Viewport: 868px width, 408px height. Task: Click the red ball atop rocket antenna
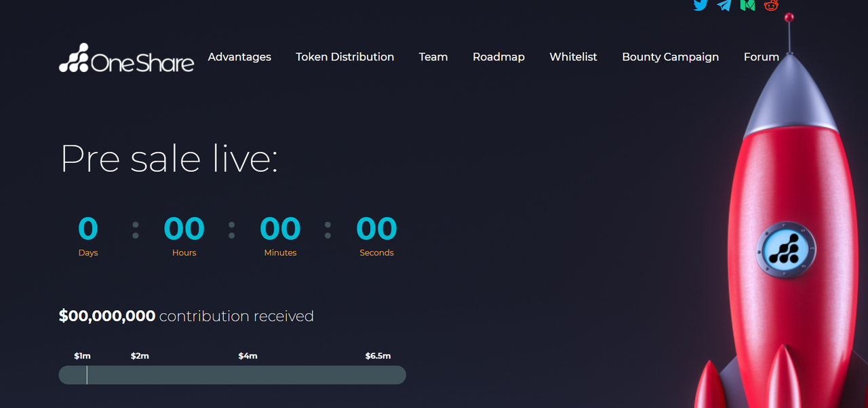point(789,18)
